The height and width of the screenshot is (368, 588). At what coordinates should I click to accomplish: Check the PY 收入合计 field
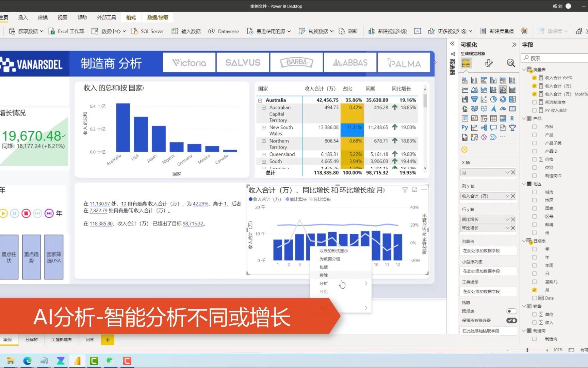tap(534, 110)
